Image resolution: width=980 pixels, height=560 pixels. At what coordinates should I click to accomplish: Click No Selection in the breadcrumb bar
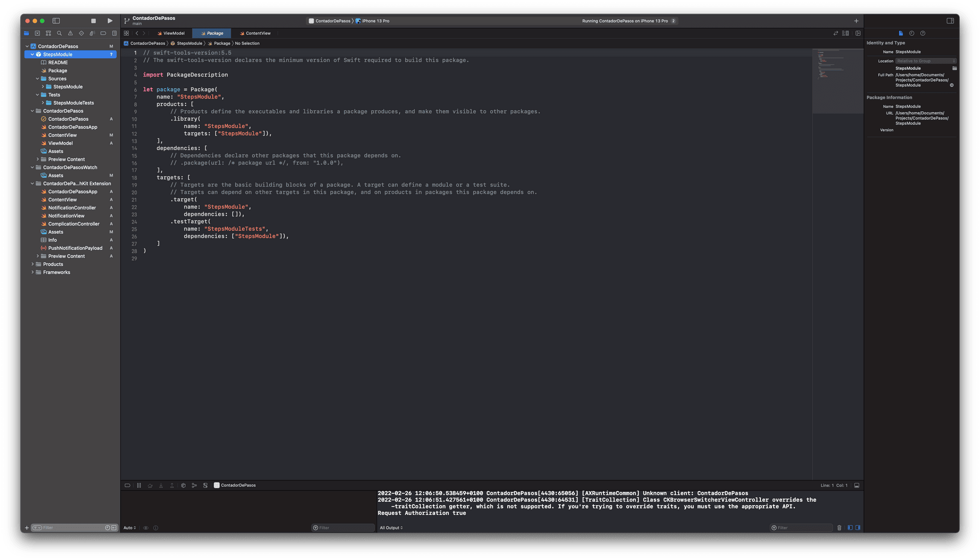[x=247, y=44]
